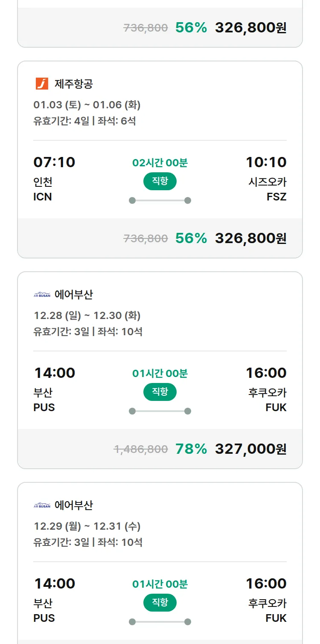Click the 07:10 Incheon departure time

[x=54, y=162]
